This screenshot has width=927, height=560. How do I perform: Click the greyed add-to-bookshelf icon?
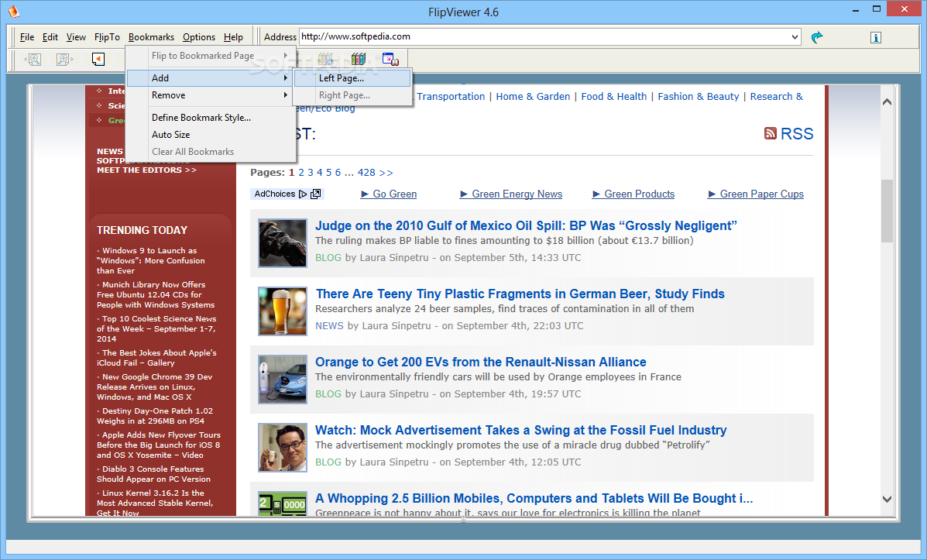(326, 59)
